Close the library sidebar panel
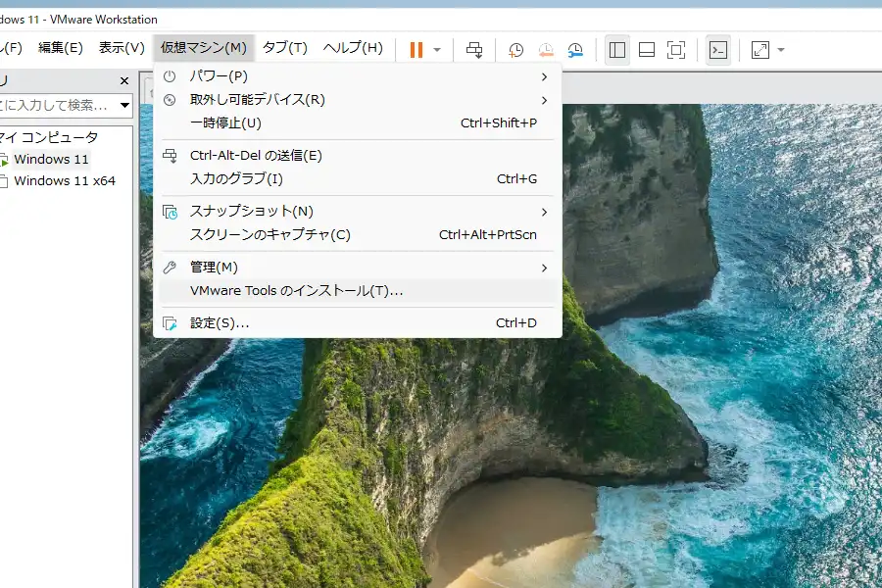Viewport: 882px width, 588px height. (x=124, y=81)
